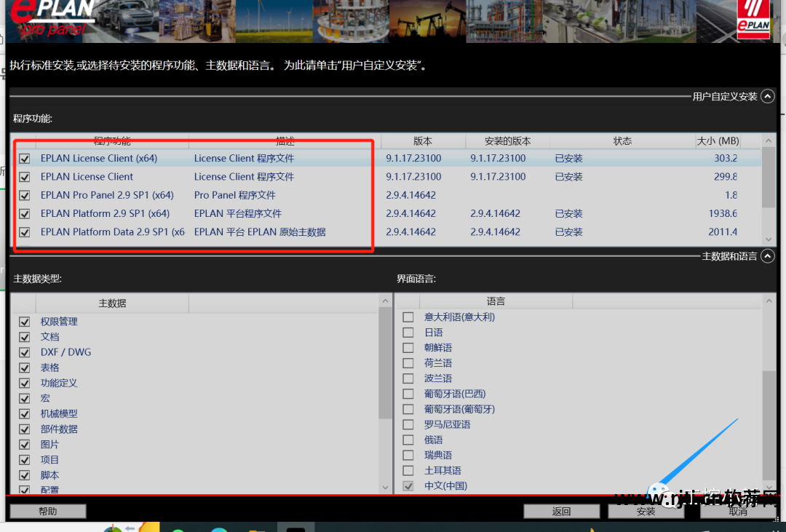Click the language list scroll-up arrow
786x532 pixels.
coord(769,301)
